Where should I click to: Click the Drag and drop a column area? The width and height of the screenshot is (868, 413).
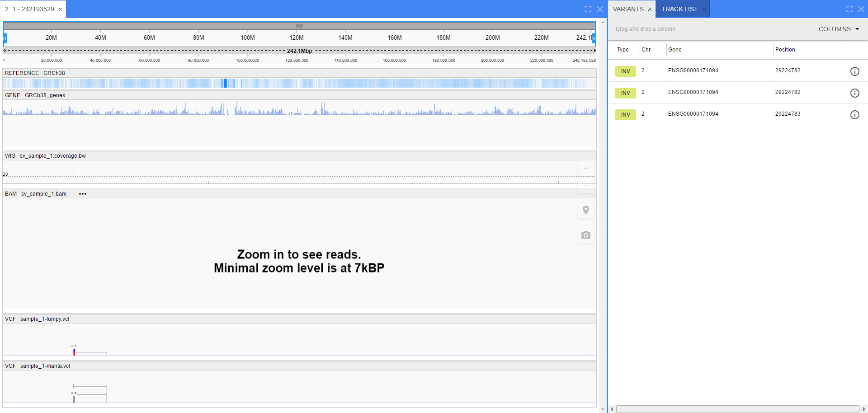click(x=645, y=29)
